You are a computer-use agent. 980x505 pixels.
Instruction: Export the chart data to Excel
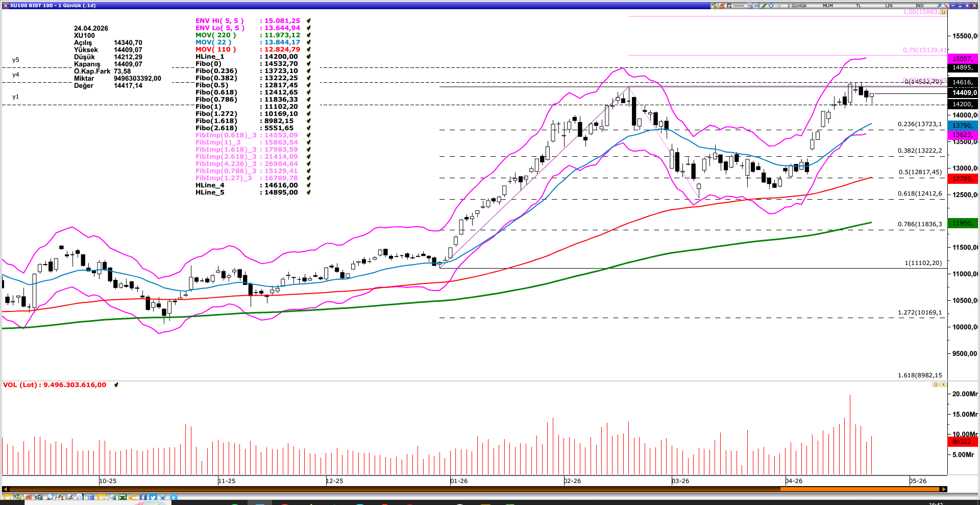[122, 497]
